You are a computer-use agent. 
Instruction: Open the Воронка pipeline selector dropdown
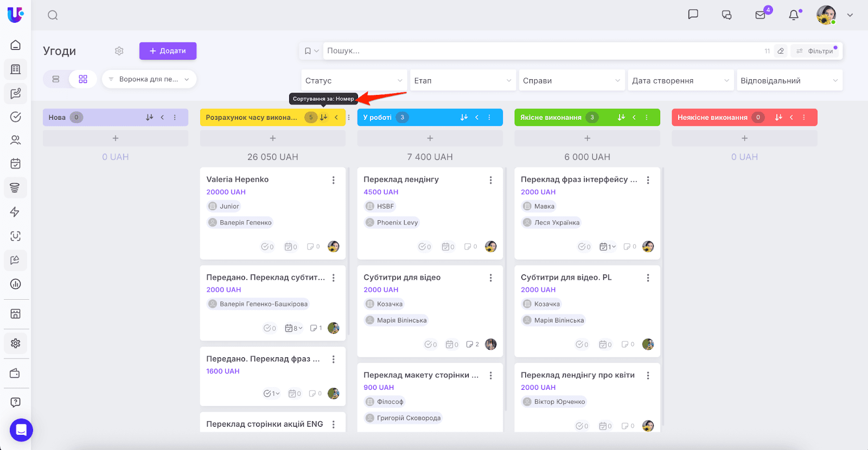(x=149, y=79)
